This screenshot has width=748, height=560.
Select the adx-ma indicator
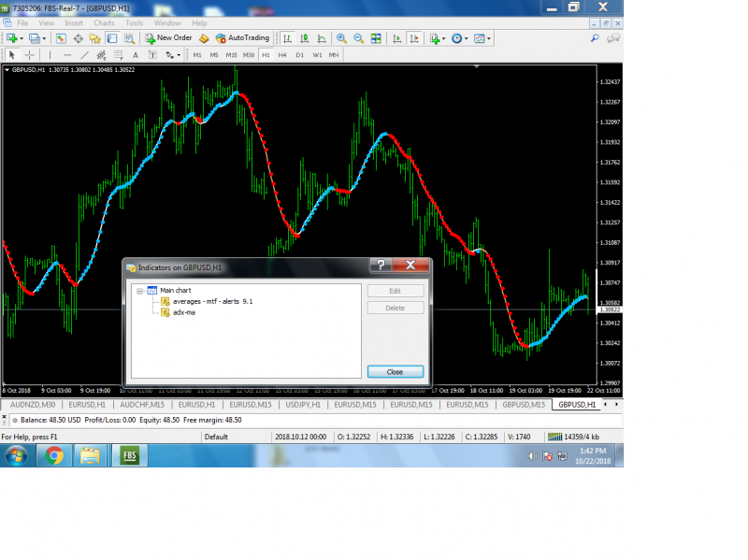tap(184, 312)
